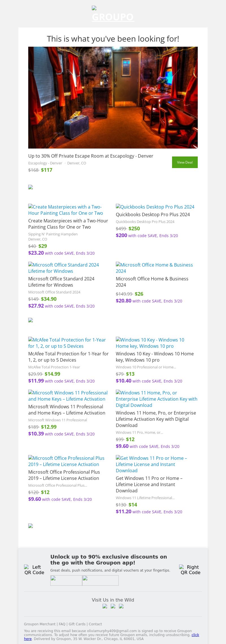
Task: Open the second app store badge
Action: pos(100,580)
